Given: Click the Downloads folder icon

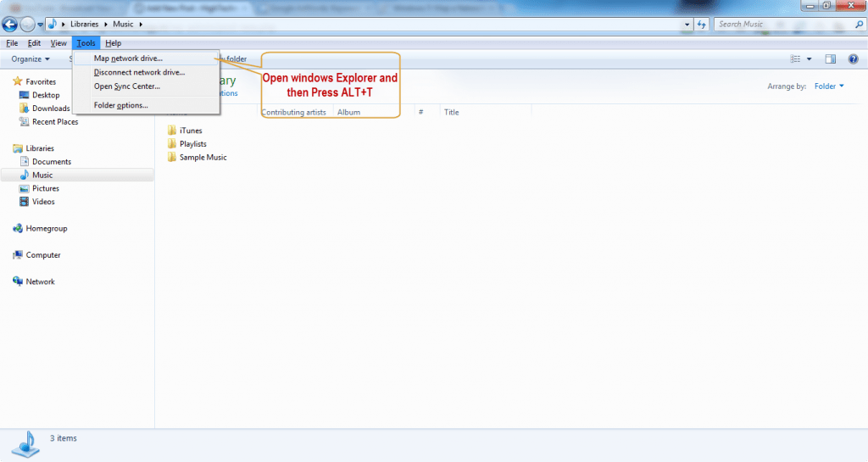Looking at the screenshot, I should [24, 108].
